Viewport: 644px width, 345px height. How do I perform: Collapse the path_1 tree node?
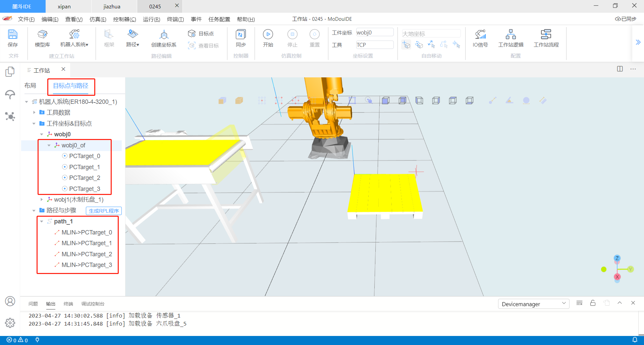click(42, 221)
